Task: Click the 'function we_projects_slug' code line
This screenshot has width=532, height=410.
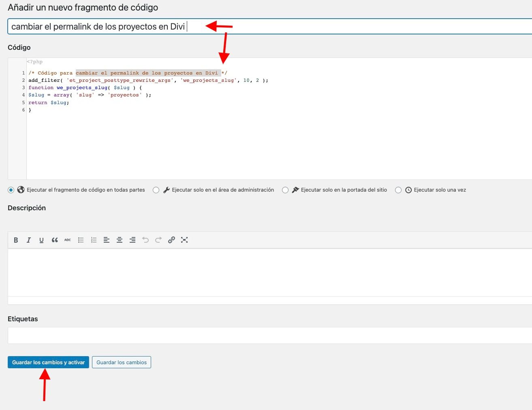Action: tap(85, 88)
